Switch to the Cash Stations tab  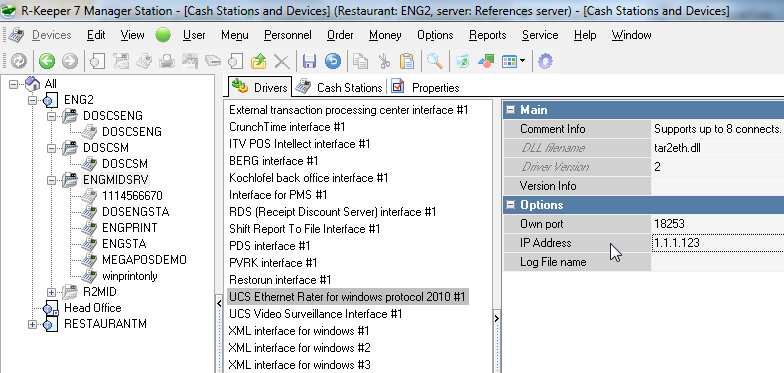[339, 88]
